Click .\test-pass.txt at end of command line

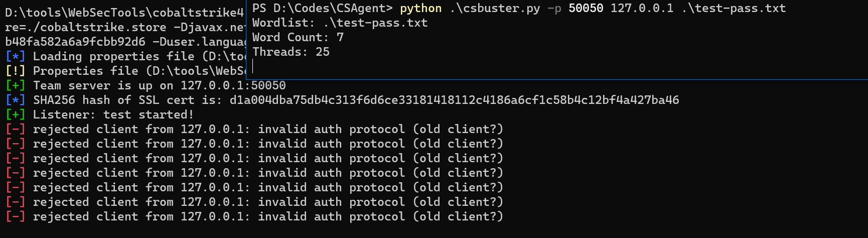(x=734, y=8)
